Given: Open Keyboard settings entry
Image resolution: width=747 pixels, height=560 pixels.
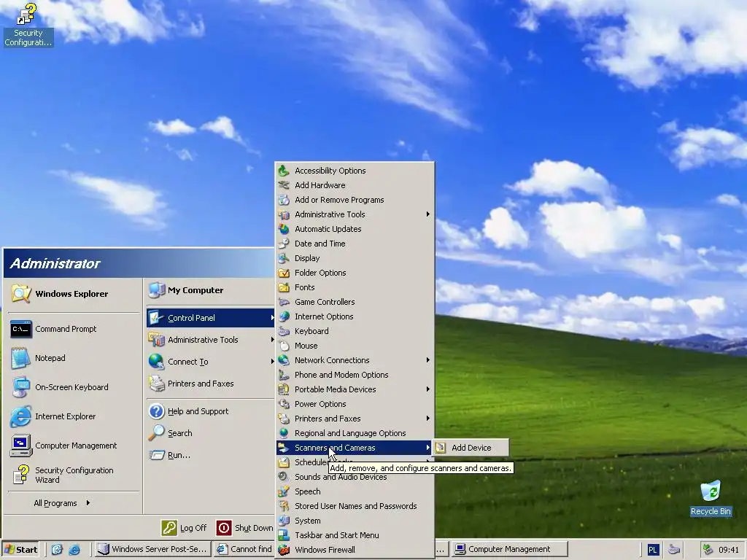Looking at the screenshot, I should [355, 331].
